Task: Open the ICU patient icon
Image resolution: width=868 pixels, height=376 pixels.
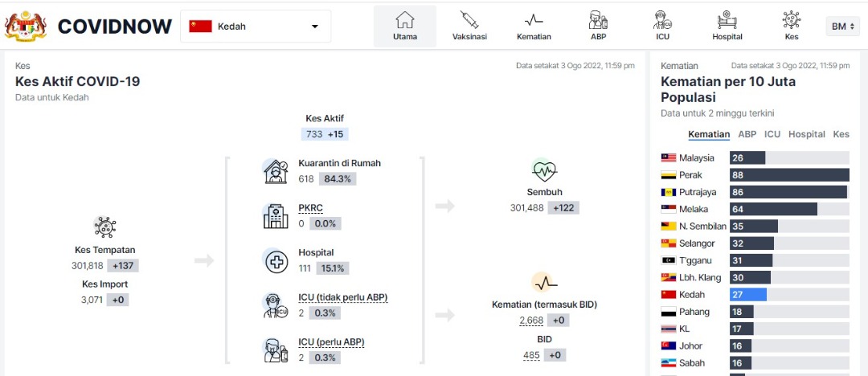Action: coord(662,20)
